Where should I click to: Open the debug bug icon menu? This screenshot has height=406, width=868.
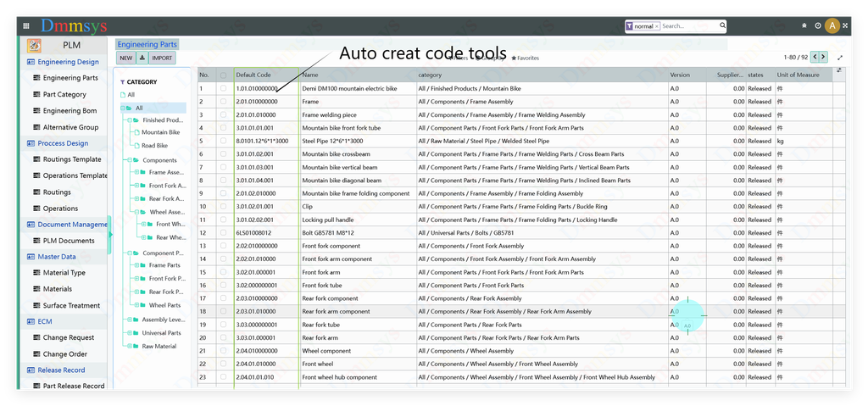tap(804, 26)
